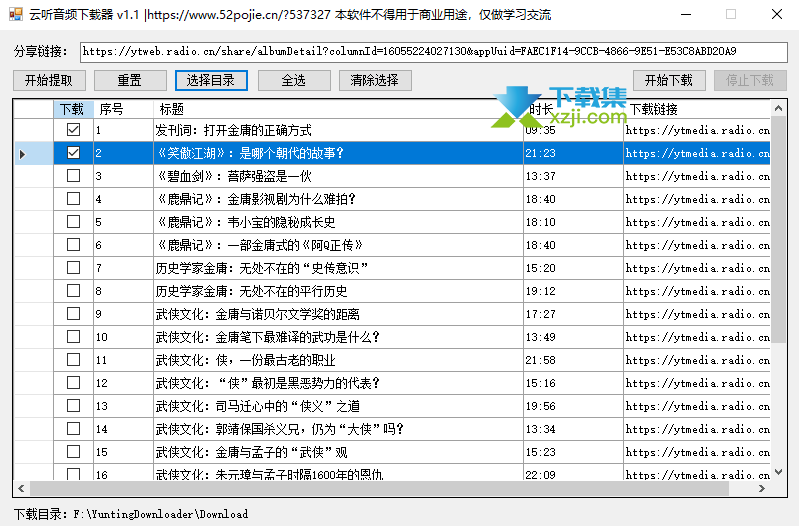Click the row 2 selector arrow

pos(22,153)
